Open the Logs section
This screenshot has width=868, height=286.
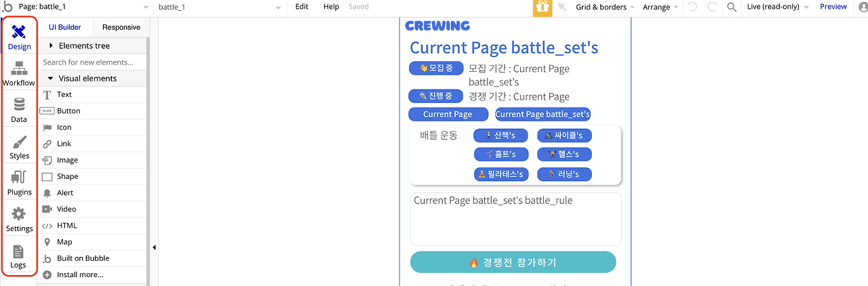[x=19, y=257]
